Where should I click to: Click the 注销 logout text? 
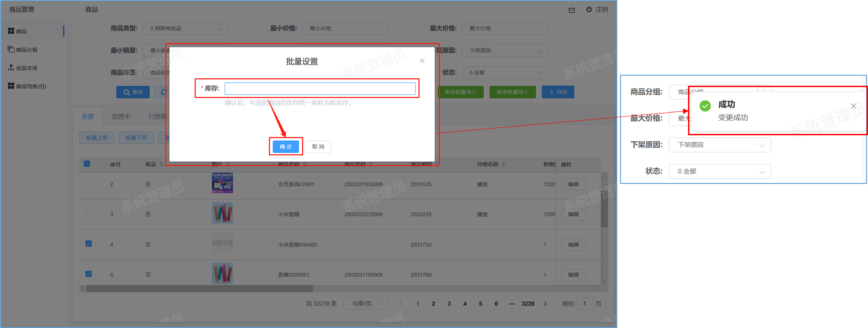[x=601, y=9]
